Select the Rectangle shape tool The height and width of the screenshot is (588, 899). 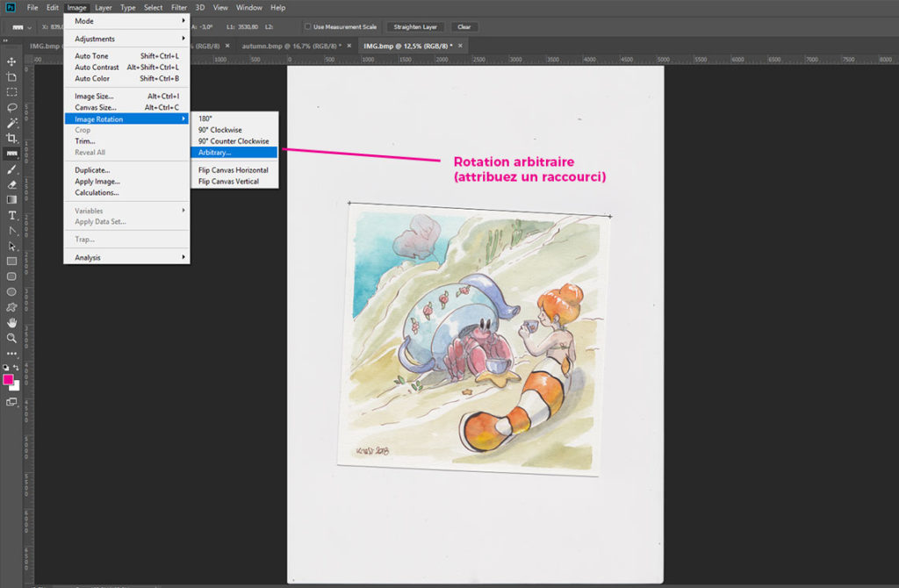point(11,262)
